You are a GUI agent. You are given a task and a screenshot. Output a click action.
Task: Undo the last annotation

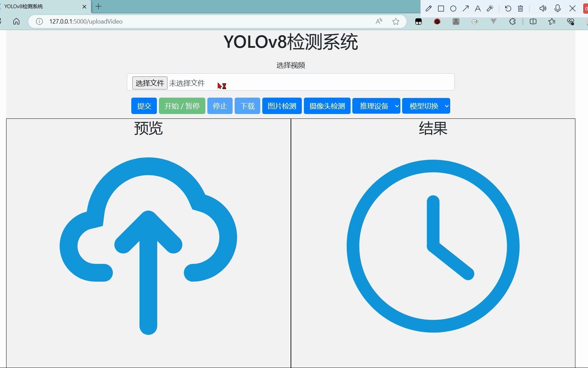pos(508,9)
